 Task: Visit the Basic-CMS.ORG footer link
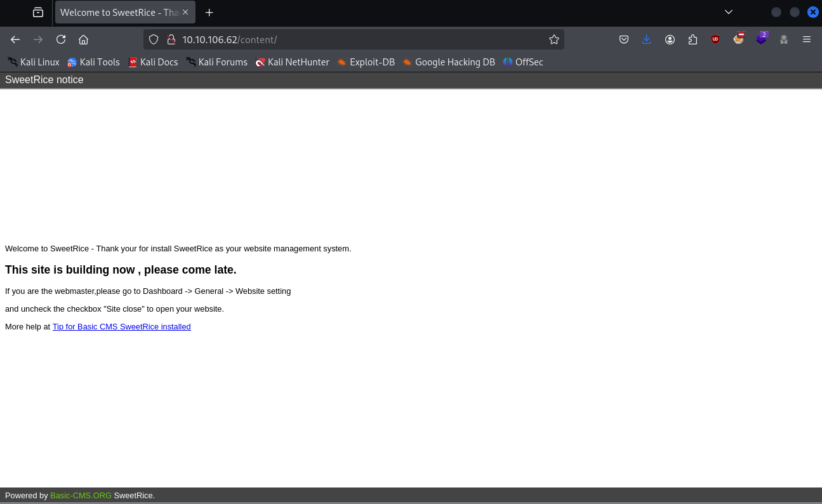[81, 496]
